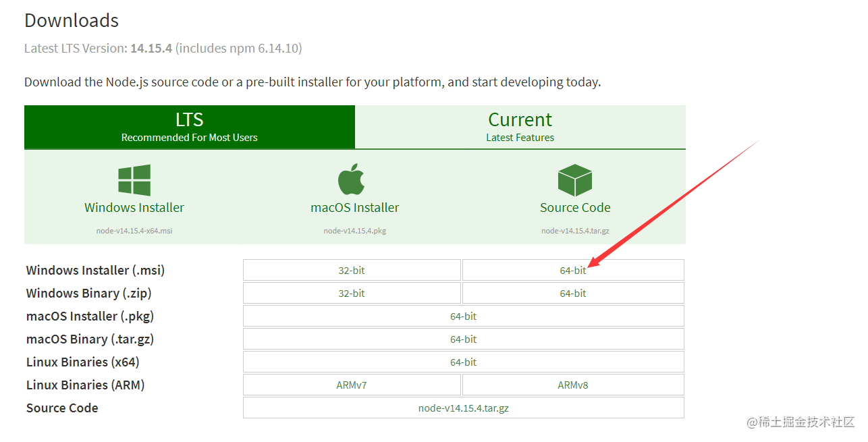Download Windows Installer (.msi) 32-bit
This screenshot has height=442, width=868.
pos(352,270)
